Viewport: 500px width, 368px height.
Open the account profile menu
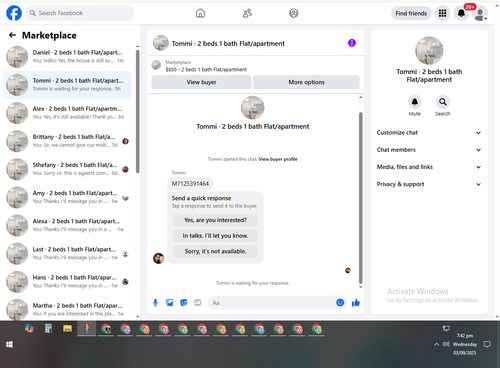tap(480, 14)
